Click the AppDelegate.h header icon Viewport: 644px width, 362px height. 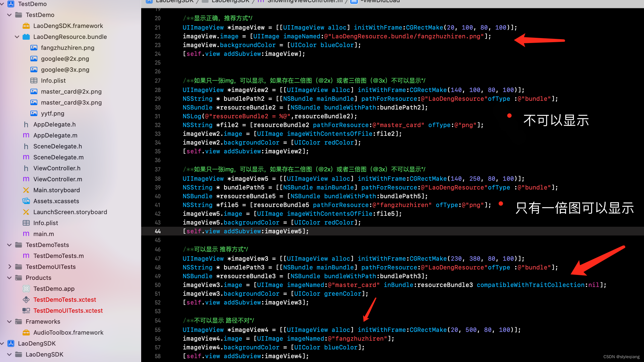26,125
